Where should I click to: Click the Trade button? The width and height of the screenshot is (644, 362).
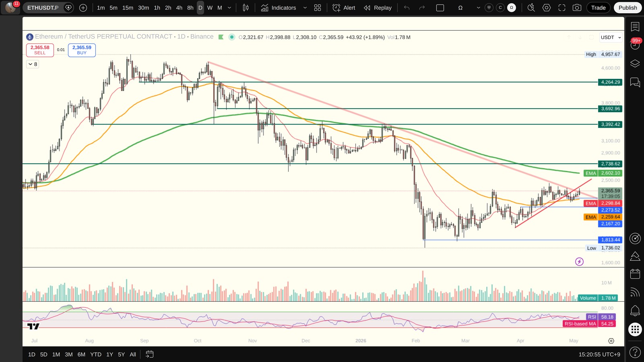(x=598, y=8)
